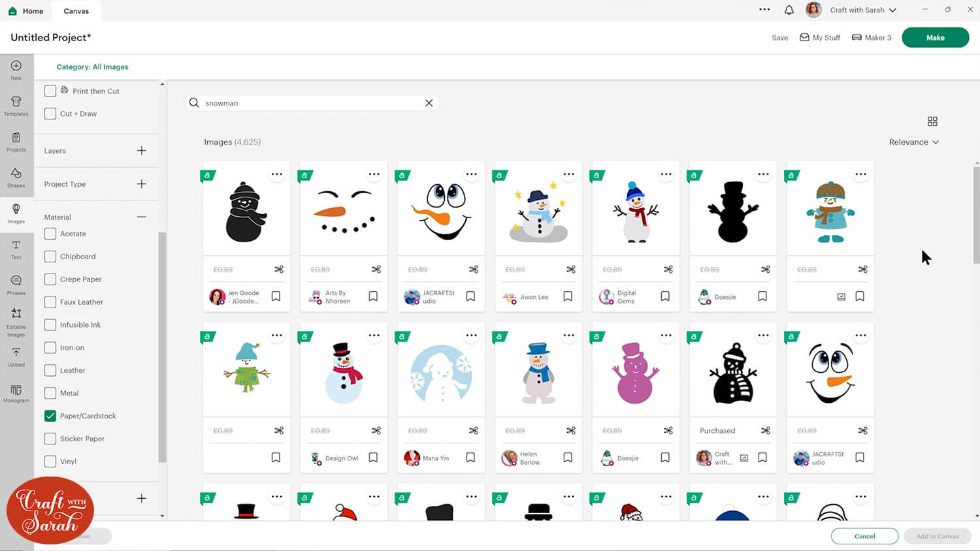Bookmark the Design Owl snowman image

coord(373,458)
